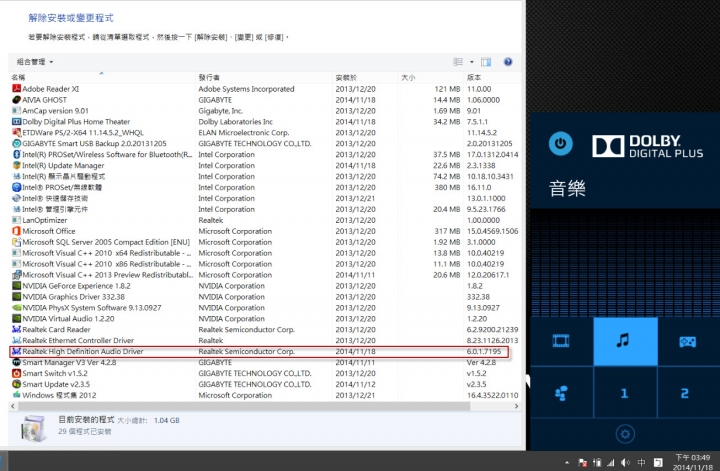Choose Dolby custom profile 1

click(x=624, y=393)
